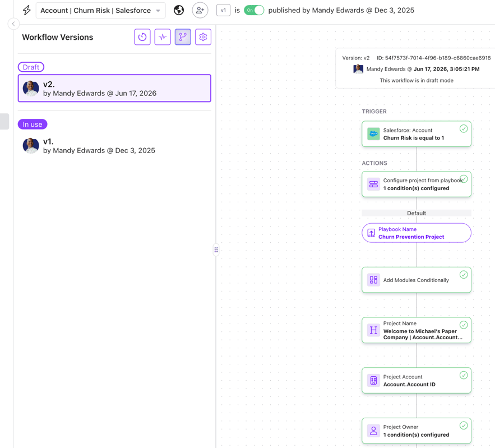Click the add collaborator person icon
The height and width of the screenshot is (448, 495).
[200, 11]
